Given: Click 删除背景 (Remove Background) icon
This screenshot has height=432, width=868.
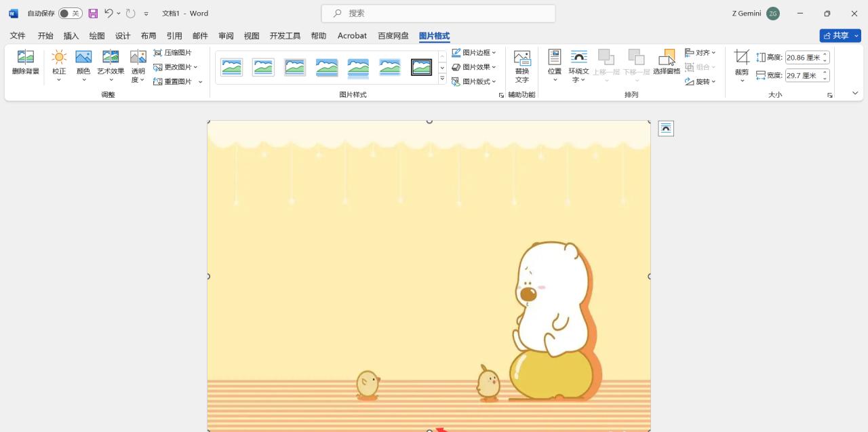Looking at the screenshot, I should [26, 62].
